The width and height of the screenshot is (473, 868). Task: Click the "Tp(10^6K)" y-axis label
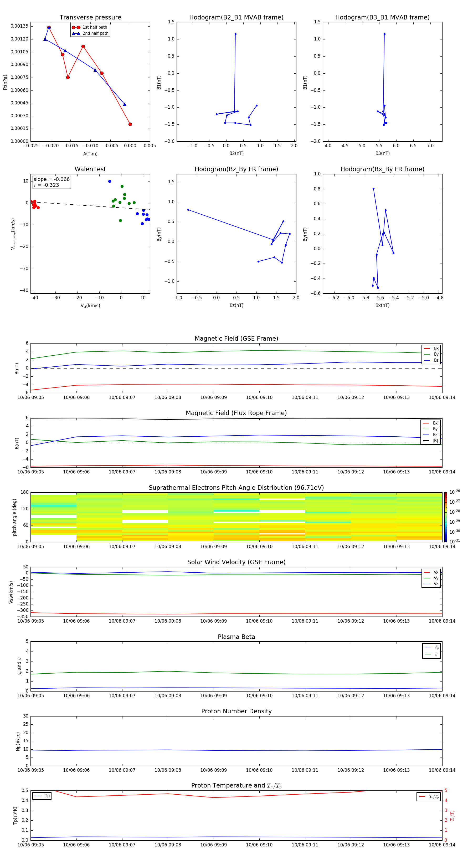(15, 815)
